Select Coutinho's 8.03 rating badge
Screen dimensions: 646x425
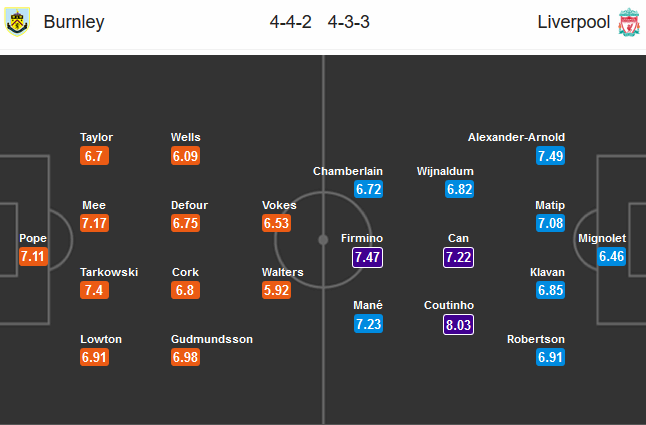coord(459,324)
